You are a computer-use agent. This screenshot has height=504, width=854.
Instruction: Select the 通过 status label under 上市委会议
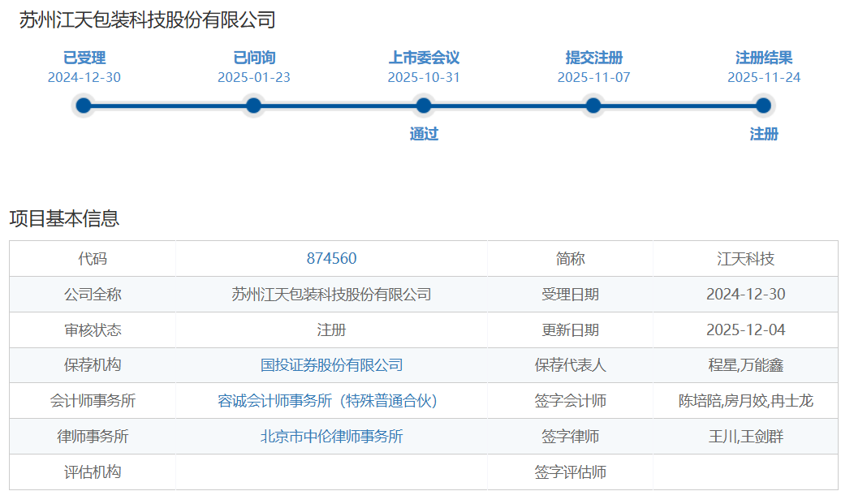(424, 134)
